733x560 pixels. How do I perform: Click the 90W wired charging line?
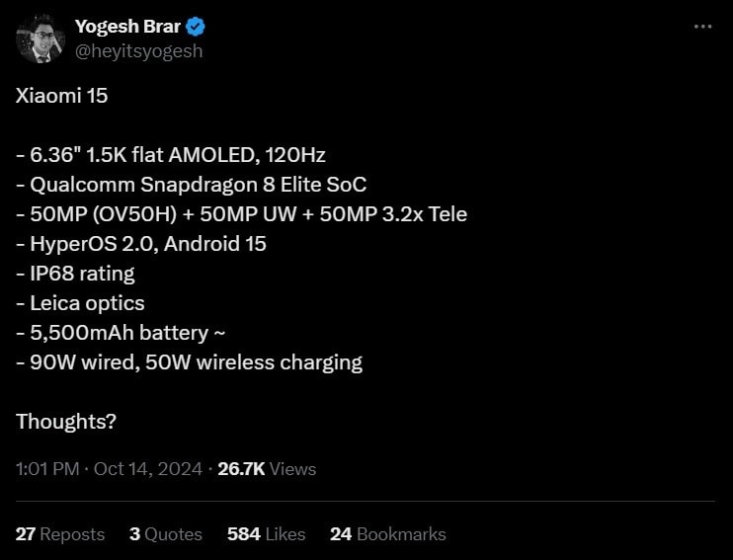pos(189,362)
